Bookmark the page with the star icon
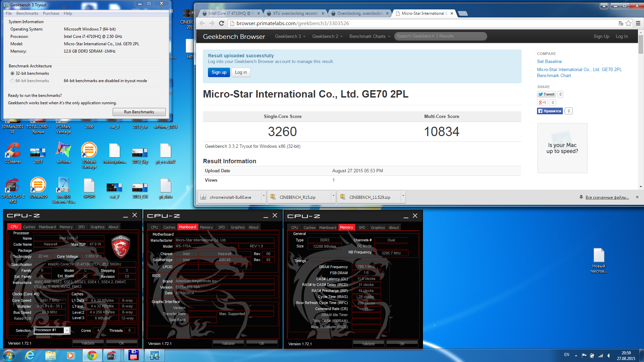 click(x=628, y=23)
